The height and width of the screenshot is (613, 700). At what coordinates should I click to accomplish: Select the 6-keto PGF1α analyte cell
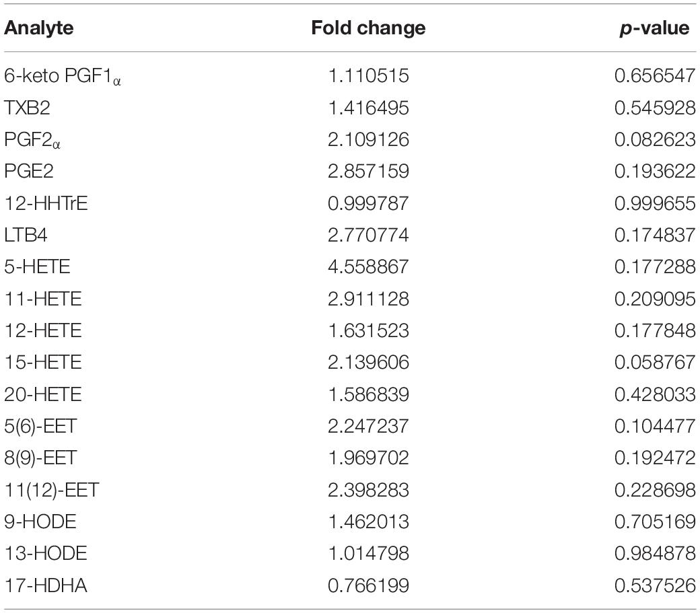63,76
